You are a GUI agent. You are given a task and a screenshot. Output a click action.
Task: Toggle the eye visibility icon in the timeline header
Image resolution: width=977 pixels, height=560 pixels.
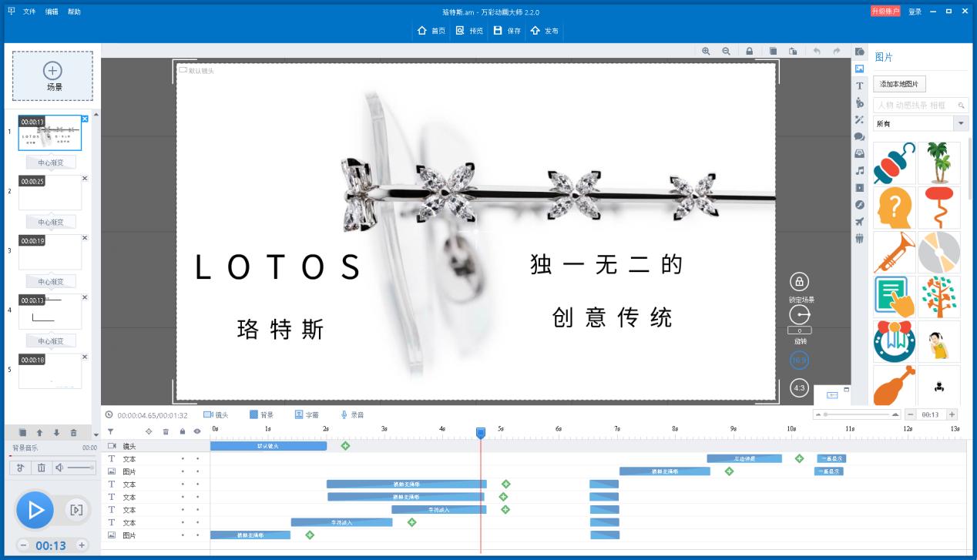(x=197, y=431)
